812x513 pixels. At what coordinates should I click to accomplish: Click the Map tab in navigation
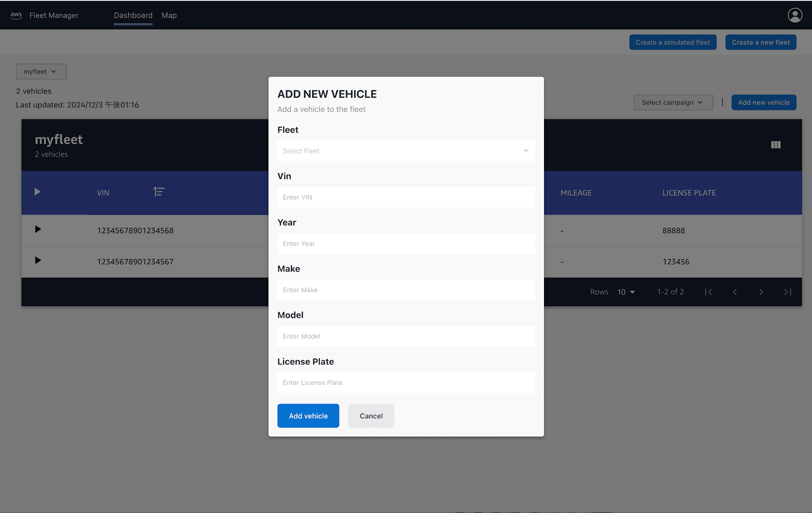169,15
